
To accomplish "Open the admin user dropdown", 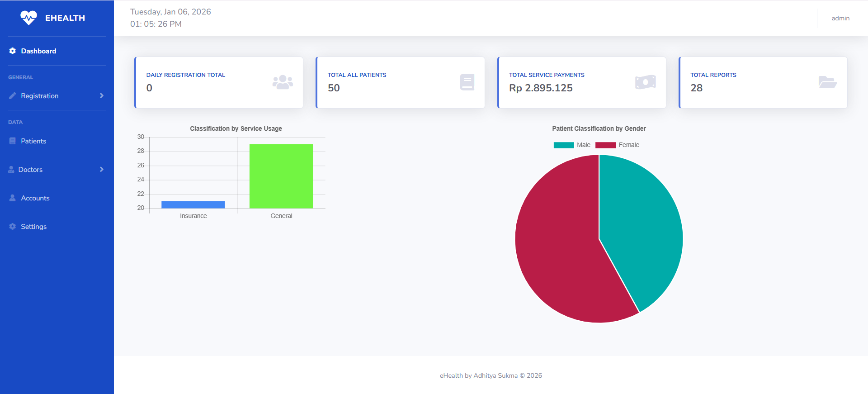I will [840, 19].
